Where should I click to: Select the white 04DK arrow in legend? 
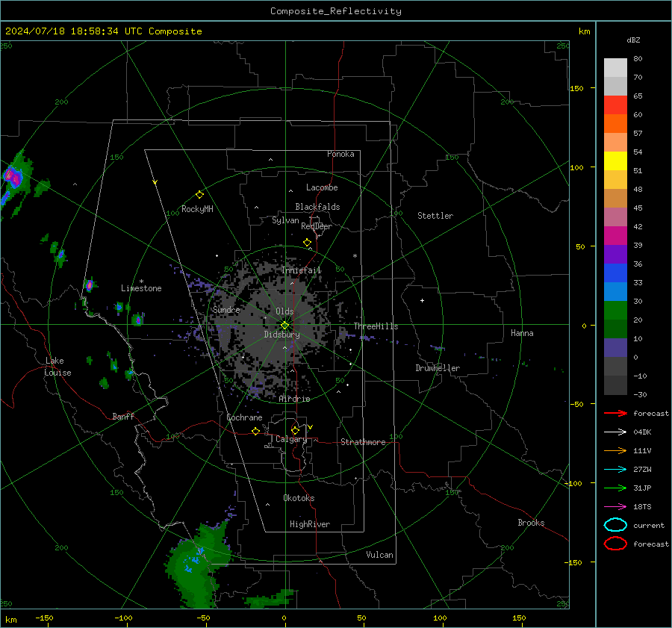615,432
